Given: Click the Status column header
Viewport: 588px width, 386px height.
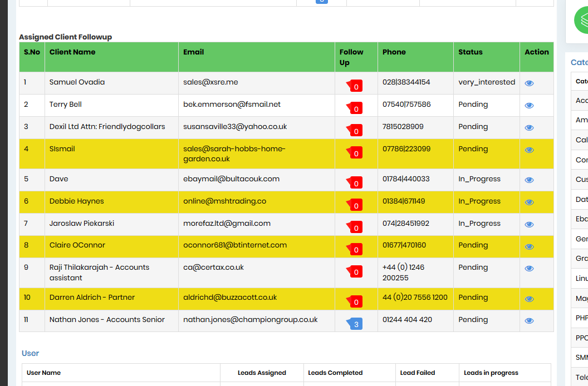Looking at the screenshot, I should (x=471, y=52).
